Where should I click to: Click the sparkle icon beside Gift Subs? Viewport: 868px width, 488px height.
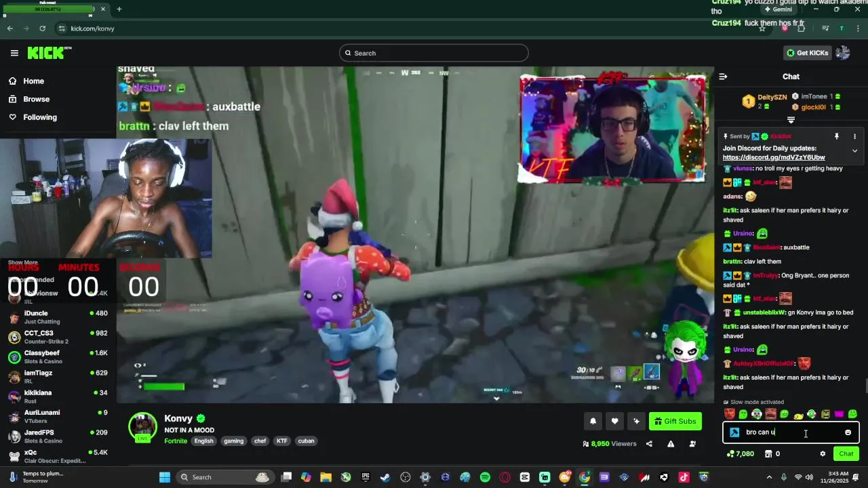pos(636,422)
